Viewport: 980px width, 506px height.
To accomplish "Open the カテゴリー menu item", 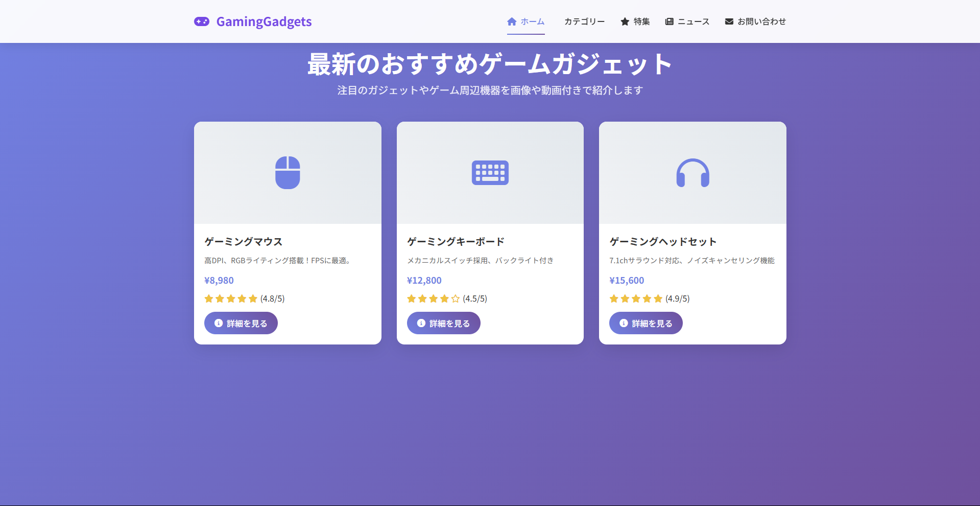I will pyautogui.click(x=584, y=21).
